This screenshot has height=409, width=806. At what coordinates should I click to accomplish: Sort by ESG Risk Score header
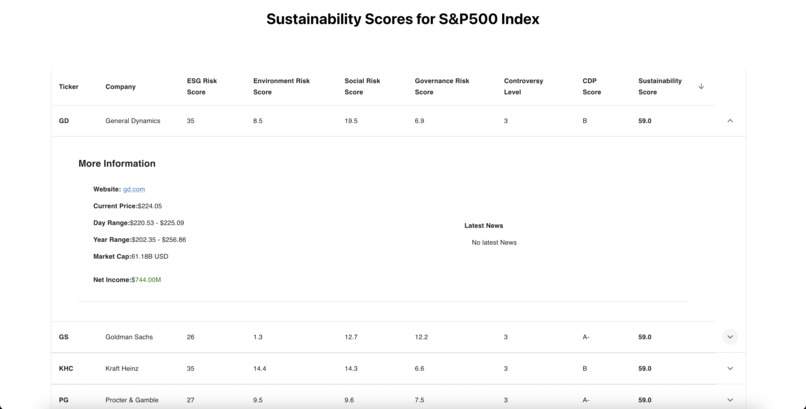[x=202, y=86]
